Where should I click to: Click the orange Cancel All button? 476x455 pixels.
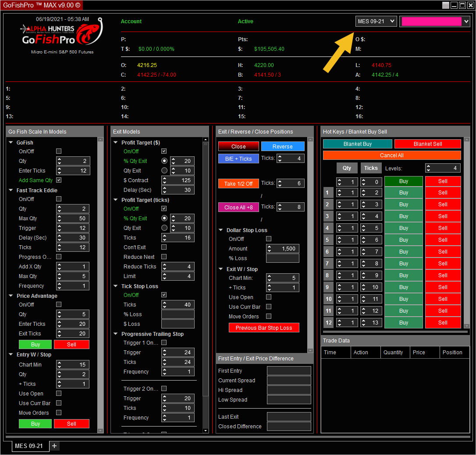(x=392, y=155)
